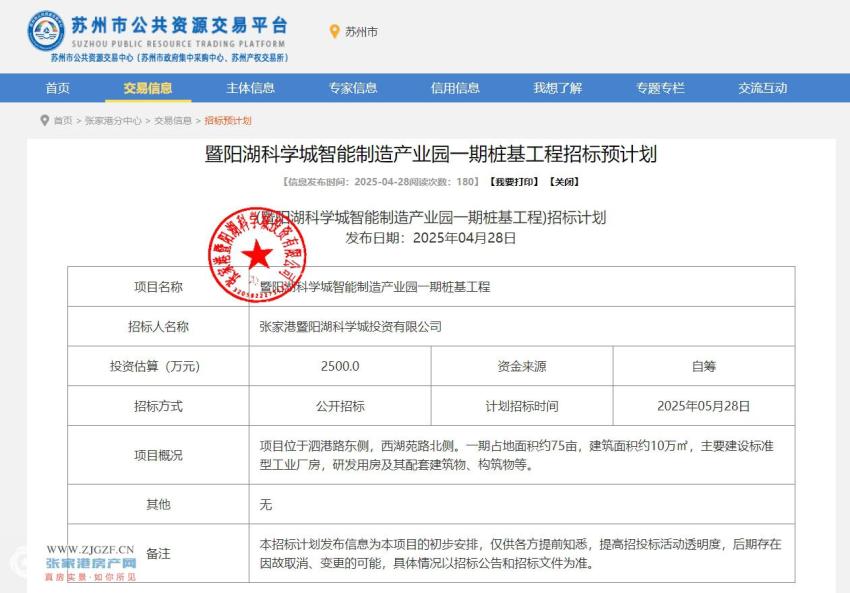Click the page title 暨阳湖科学城智能制造产业园一期桩基工程招标预计划
The image size is (850, 593).
[x=431, y=154]
